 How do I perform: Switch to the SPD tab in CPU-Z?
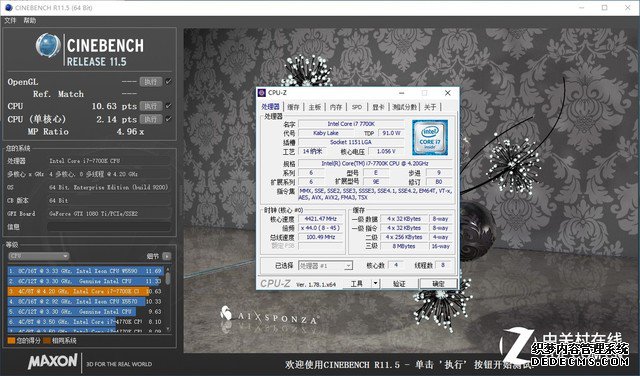click(x=357, y=107)
